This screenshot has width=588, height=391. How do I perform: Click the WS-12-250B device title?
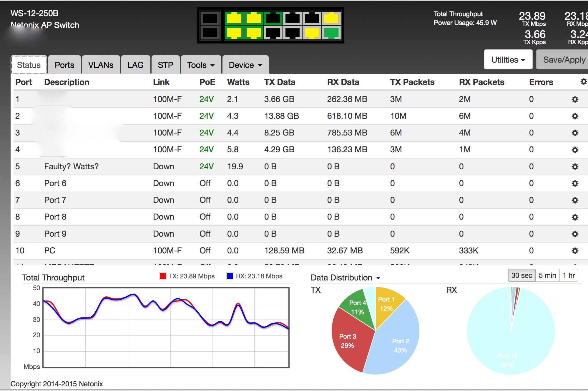point(34,13)
